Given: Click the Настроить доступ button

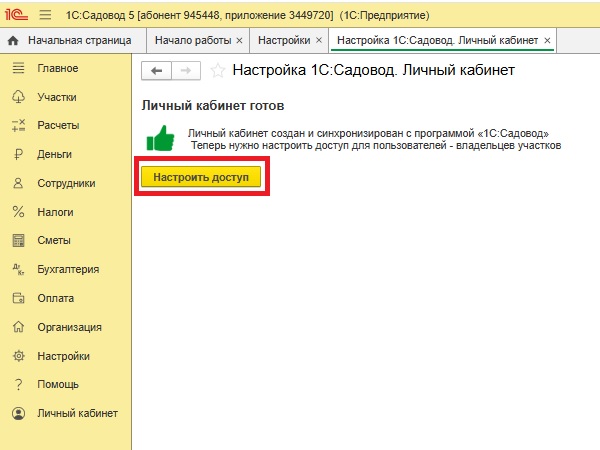Looking at the screenshot, I should [201, 177].
